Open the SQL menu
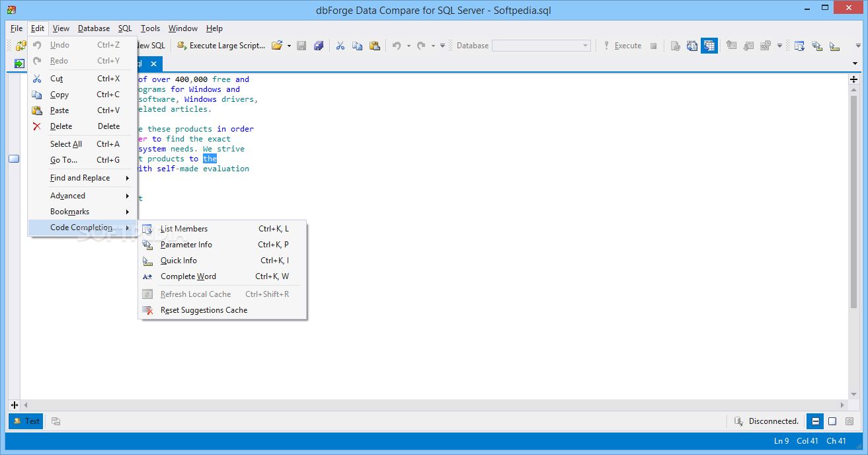 point(125,28)
